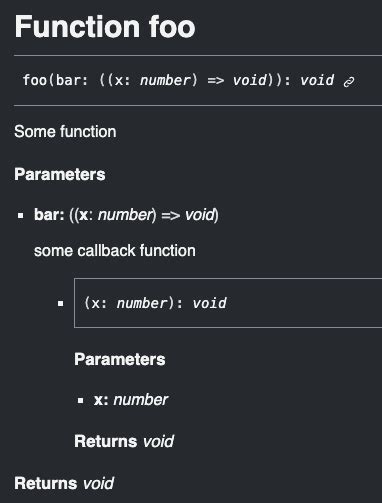The image size is (382, 503).
Task: Click "void" beside nested Returns heading
Action: coord(158,441)
